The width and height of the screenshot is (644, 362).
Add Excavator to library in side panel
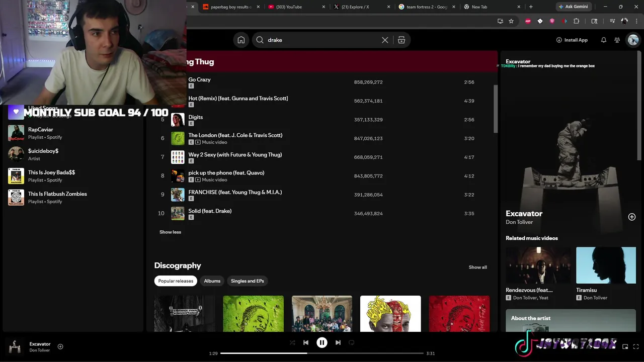coord(632,217)
